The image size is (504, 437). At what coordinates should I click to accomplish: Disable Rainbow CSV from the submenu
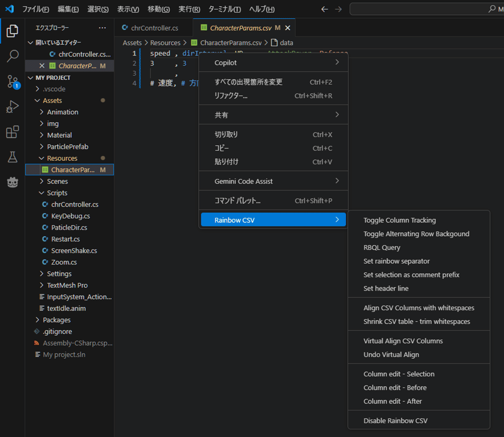tap(394, 420)
